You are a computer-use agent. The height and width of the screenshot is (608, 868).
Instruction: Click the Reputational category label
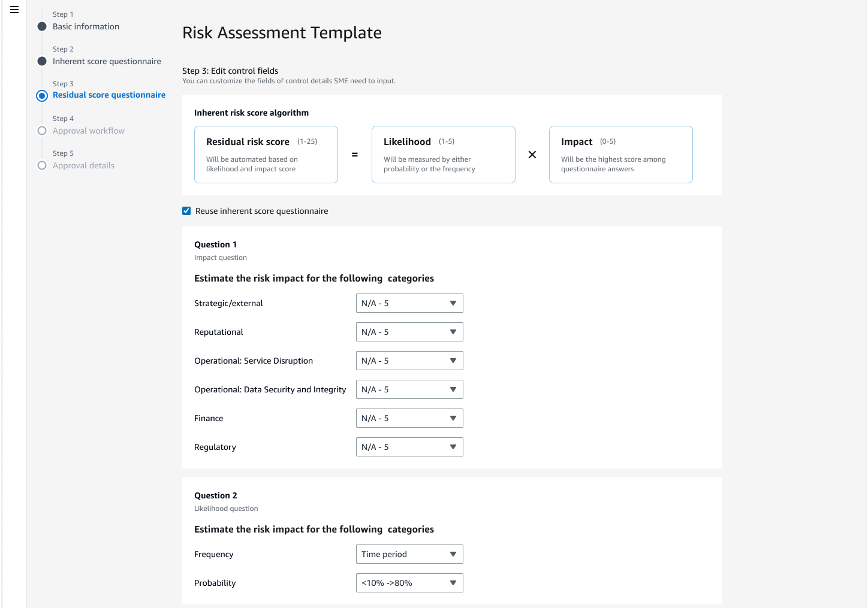tap(219, 332)
